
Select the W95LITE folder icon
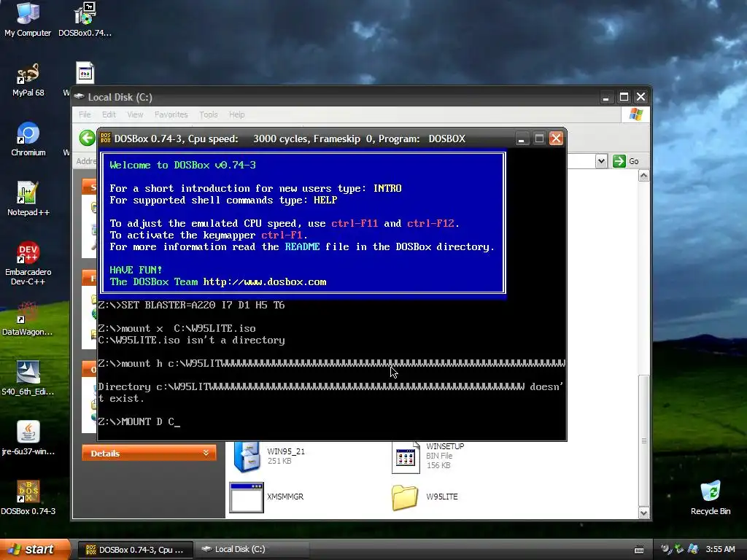point(405,497)
